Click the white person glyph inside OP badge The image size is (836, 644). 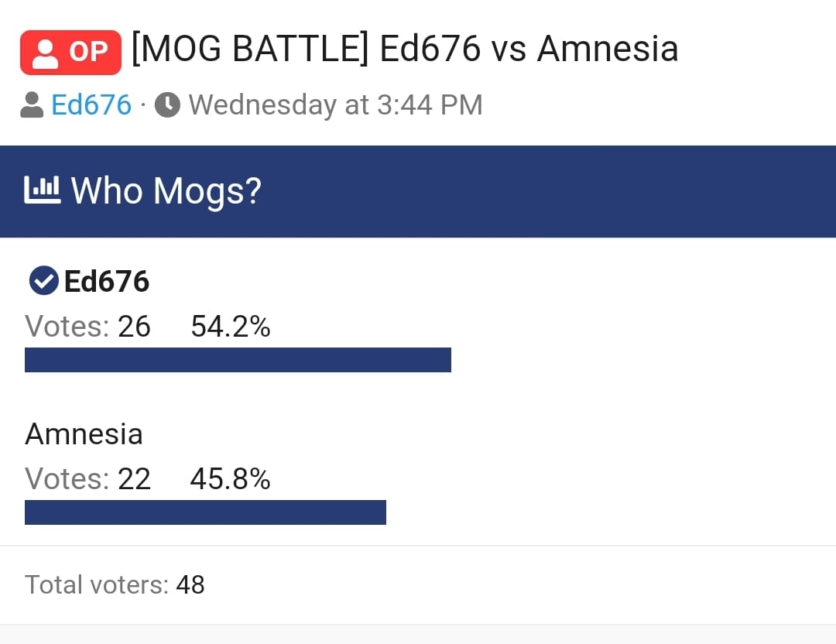tap(46, 53)
